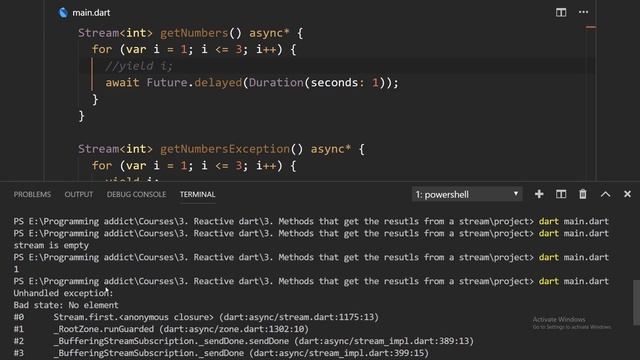Image resolution: width=640 pixels, height=360 pixels.
Task: Open the DEBUG CONSOLE tab
Action: (x=136, y=194)
